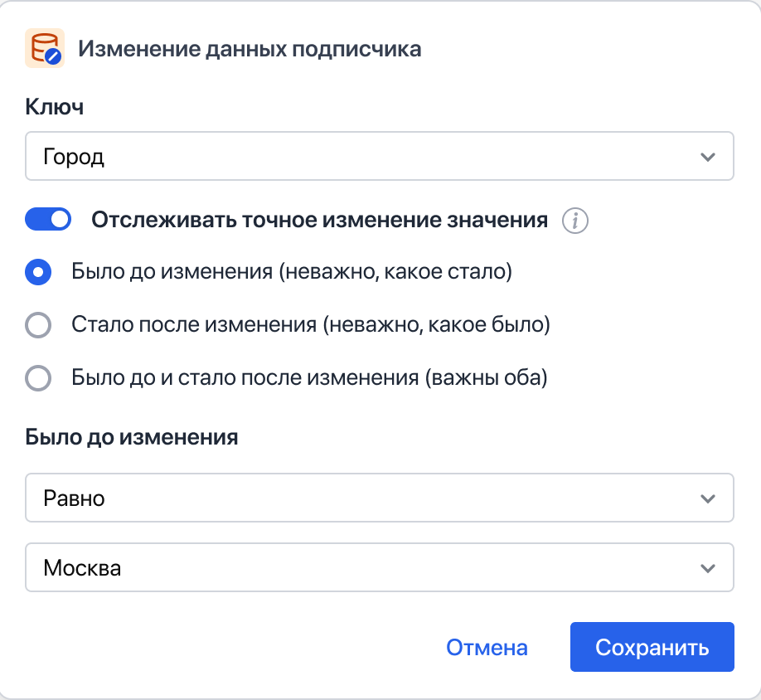Click the Отмена link
The width and height of the screenshot is (761, 700).
[x=487, y=647]
